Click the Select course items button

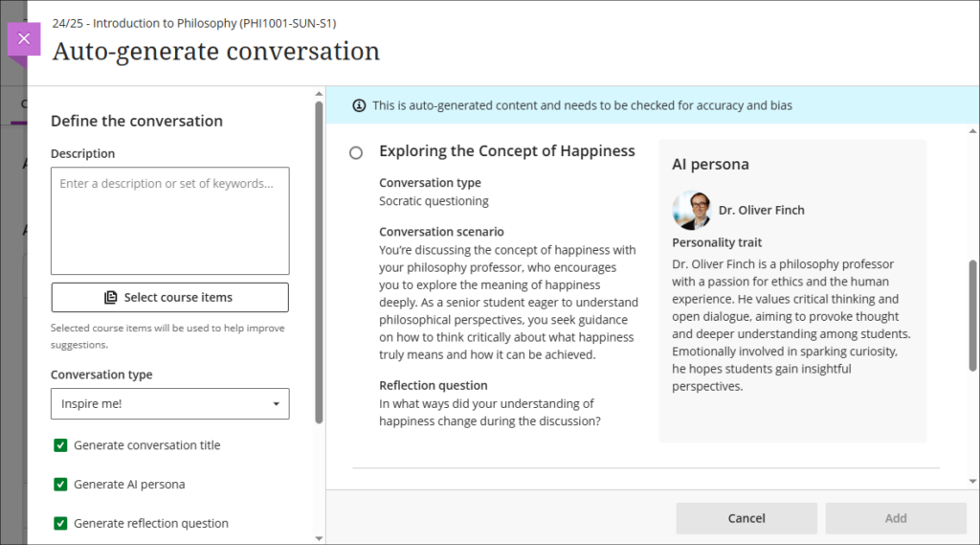point(170,297)
